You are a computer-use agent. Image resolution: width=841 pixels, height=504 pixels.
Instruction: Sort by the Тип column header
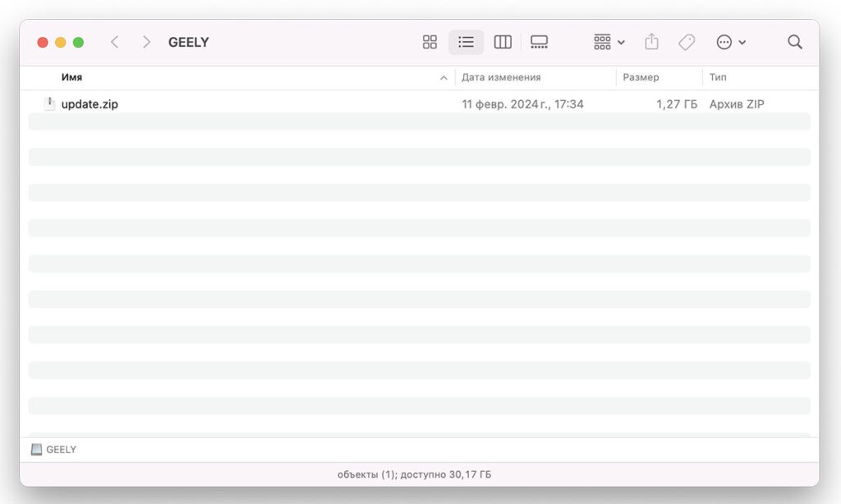pyautogui.click(x=718, y=77)
